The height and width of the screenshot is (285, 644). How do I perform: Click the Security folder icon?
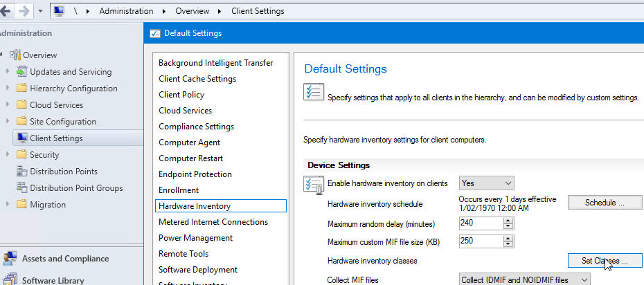[21, 155]
